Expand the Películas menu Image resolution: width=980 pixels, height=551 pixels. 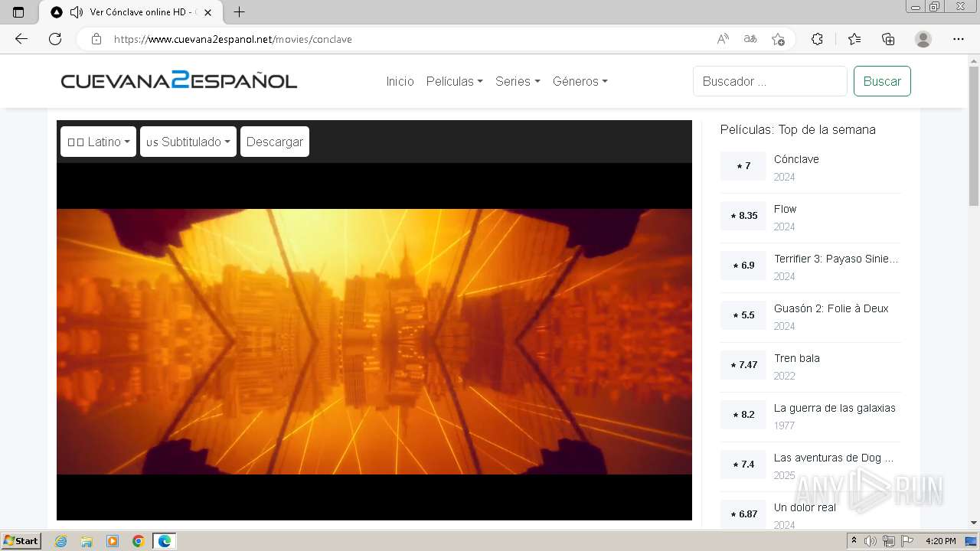(454, 81)
